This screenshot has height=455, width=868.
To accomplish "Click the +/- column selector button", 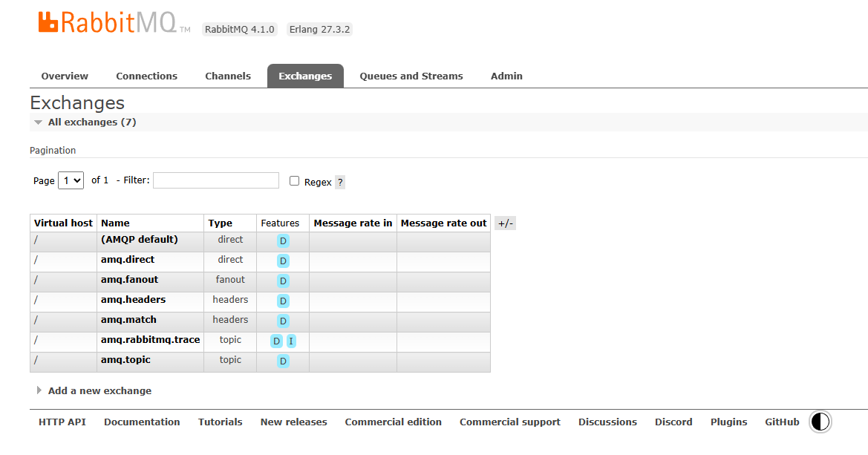I will click(506, 223).
